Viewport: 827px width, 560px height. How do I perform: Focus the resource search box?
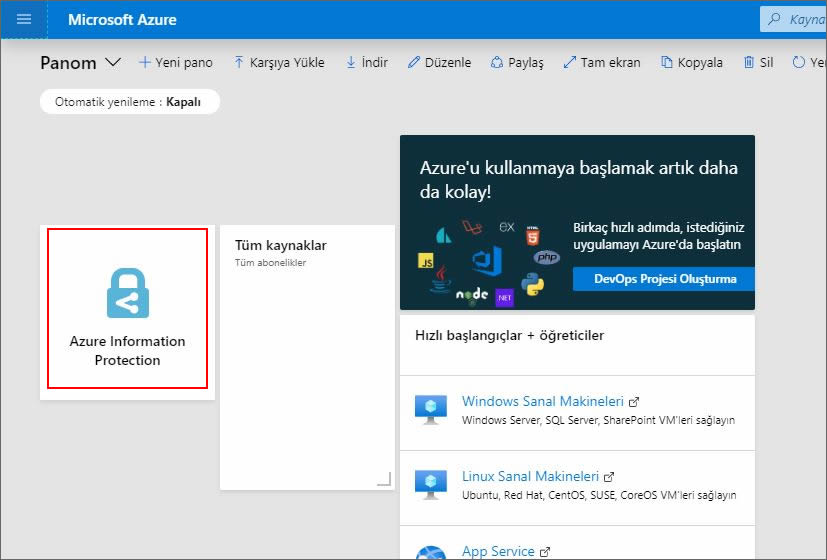[793, 20]
